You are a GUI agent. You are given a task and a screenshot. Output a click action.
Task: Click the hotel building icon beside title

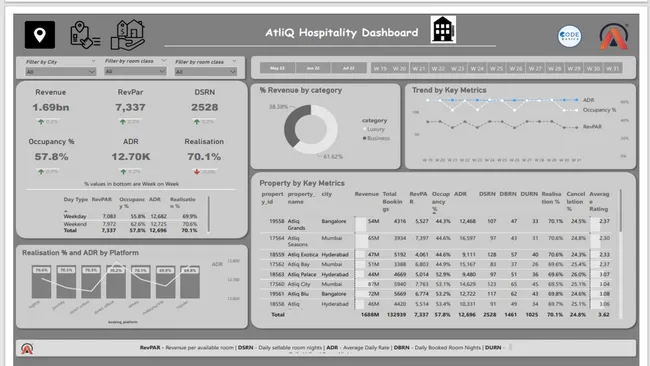pyautogui.click(x=443, y=29)
